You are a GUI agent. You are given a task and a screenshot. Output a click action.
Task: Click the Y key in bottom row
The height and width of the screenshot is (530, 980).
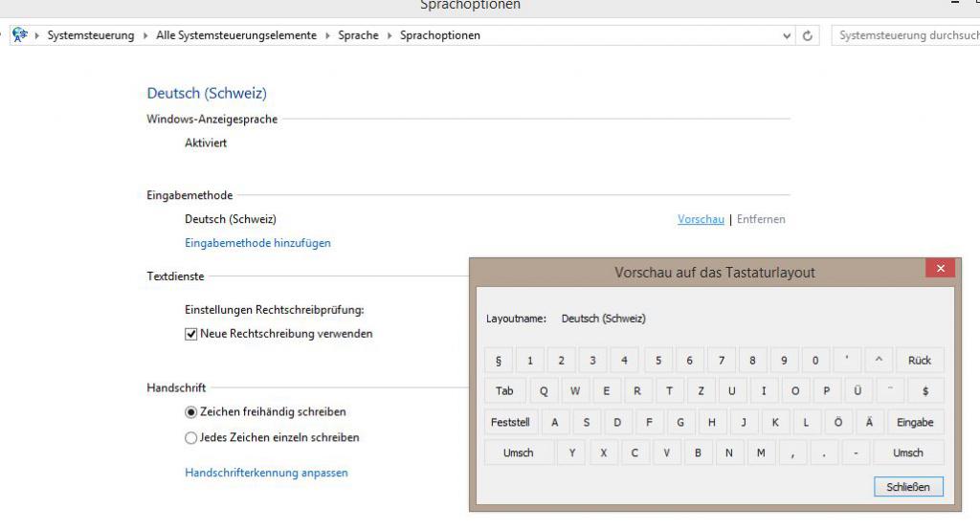click(x=572, y=453)
